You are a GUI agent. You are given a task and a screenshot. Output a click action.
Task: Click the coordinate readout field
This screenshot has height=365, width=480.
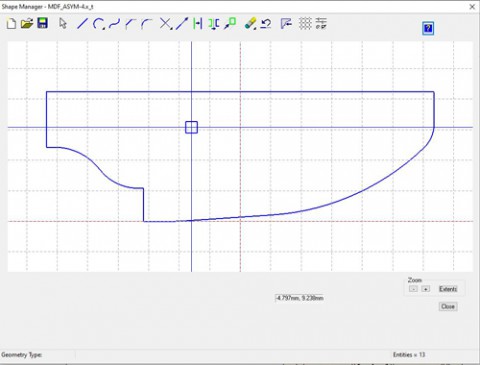click(x=300, y=298)
